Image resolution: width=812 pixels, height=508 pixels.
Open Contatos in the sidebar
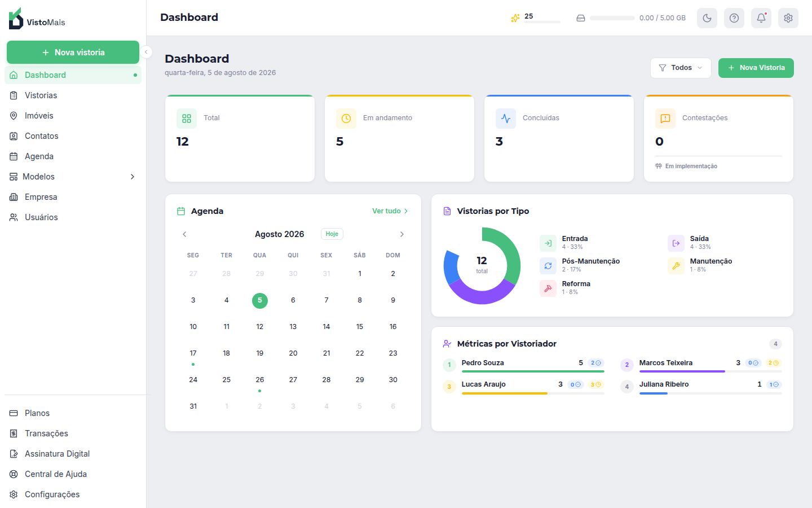(x=73, y=136)
